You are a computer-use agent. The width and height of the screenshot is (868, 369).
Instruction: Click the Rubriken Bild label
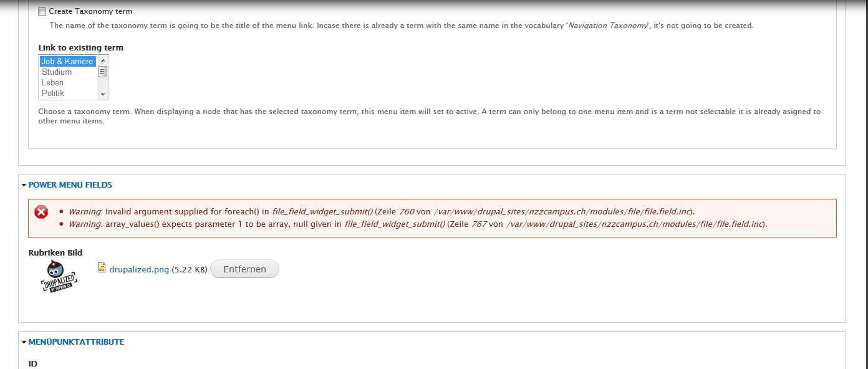click(55, 252)
